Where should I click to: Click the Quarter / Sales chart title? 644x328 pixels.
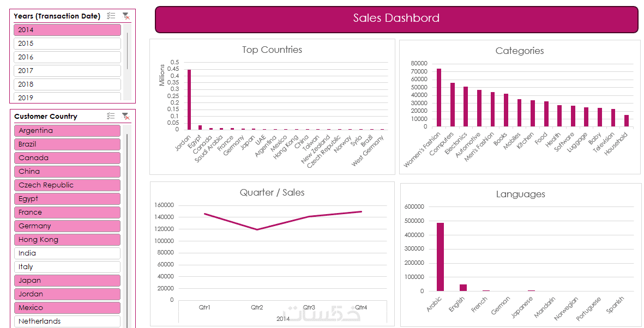[272, 192]
